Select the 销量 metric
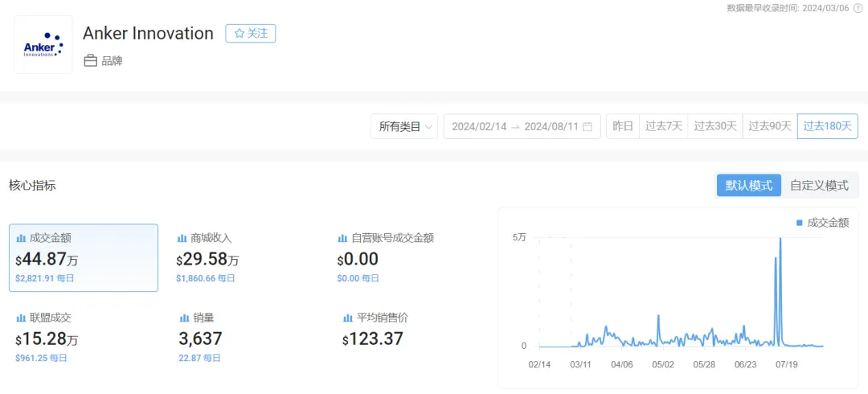Viewport: 868px width, 394px height. point(203,318)
